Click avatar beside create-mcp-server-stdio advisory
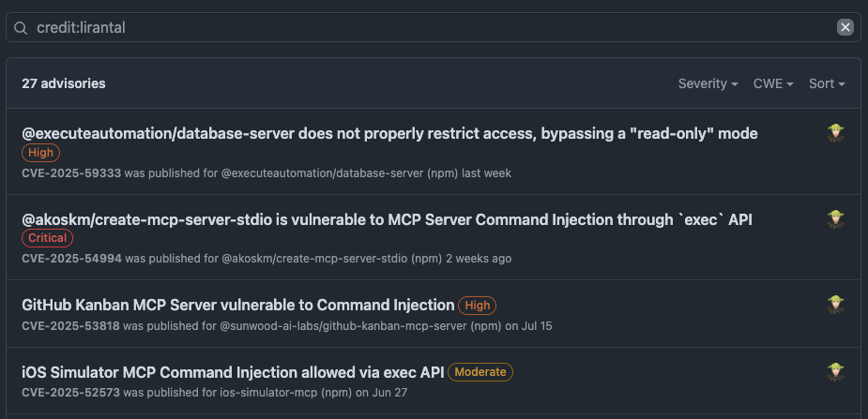Viewport: 868px width, 419px height. [836, 219]
